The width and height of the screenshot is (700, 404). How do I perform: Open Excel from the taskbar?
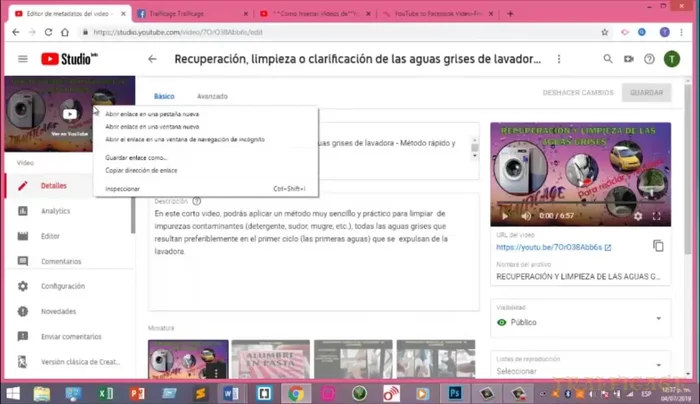click(105, 394)
